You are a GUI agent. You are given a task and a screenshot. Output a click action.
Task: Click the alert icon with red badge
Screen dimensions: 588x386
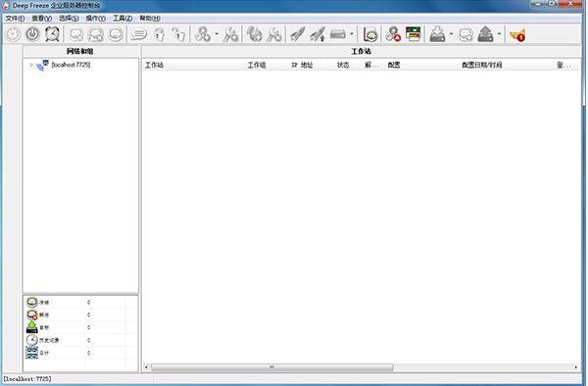click(517, 35)
